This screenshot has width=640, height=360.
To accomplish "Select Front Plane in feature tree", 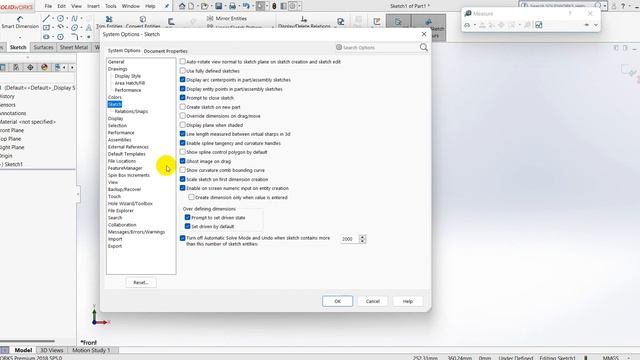I will coord(12,130).
